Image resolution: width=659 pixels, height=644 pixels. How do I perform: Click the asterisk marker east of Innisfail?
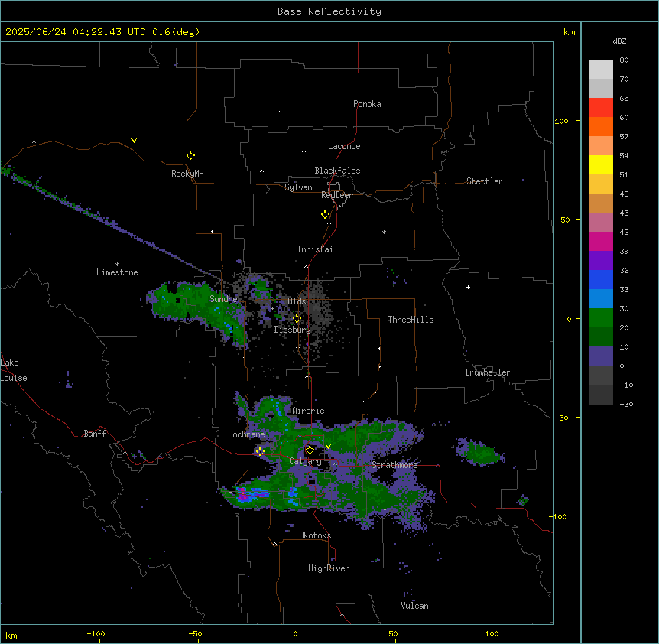pyautogui.click(x=384, y=232)
